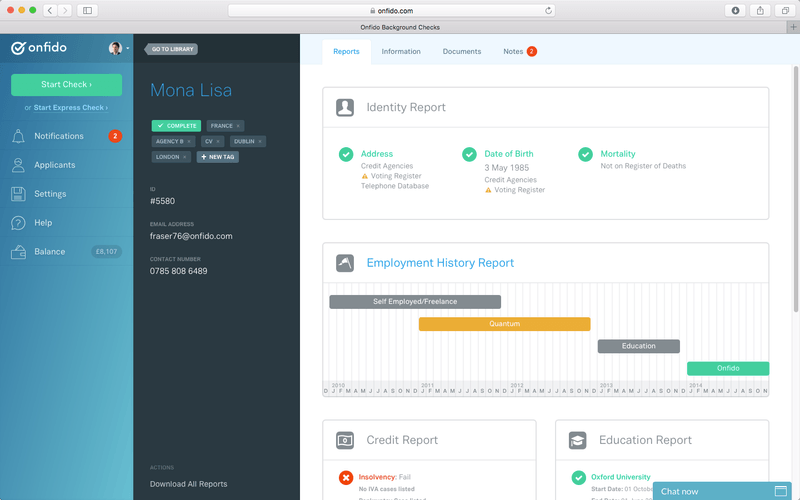Click the contact number 0785 808 6489
Image resolution: width=800 pixels, height=500 pixels.
coord(179,271)
